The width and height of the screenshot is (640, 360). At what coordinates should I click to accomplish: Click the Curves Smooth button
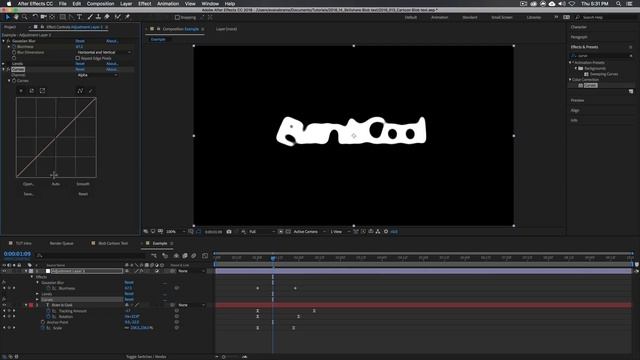coord(83,184)
